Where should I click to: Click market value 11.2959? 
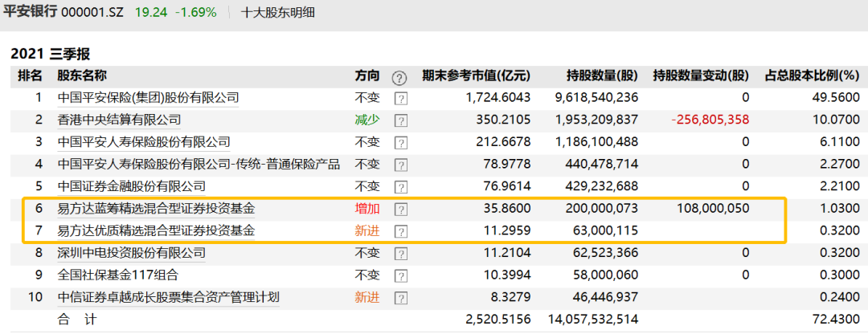tap(507, 230)
